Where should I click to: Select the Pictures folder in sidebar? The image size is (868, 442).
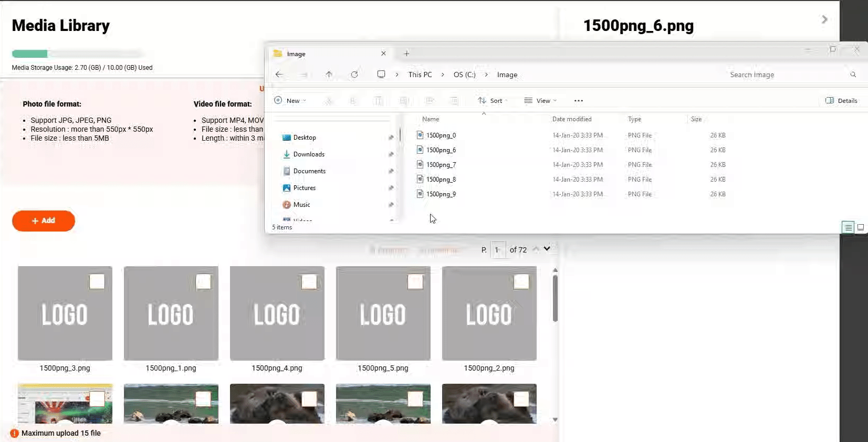pyautogui.click(x=304, y=188)
